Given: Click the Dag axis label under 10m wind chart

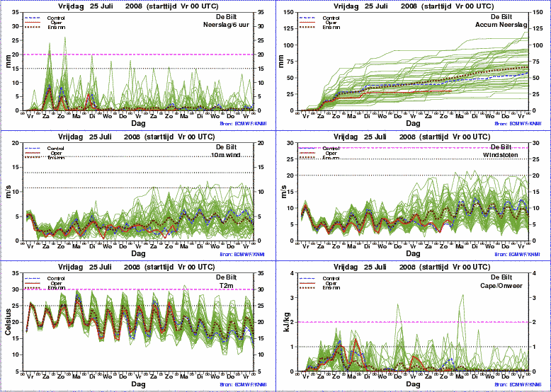Looking at the screenshot, I should point(137,254).
